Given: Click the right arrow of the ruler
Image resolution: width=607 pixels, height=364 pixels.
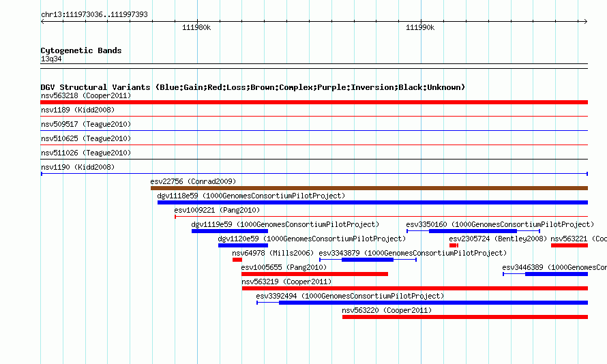Looking at the screenshot, I should point(586,21).
